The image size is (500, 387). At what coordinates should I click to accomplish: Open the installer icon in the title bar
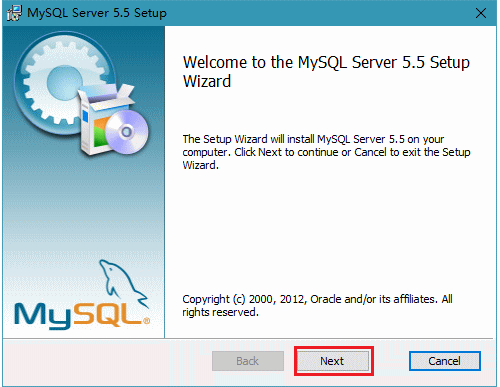click(x=14, y=13)
